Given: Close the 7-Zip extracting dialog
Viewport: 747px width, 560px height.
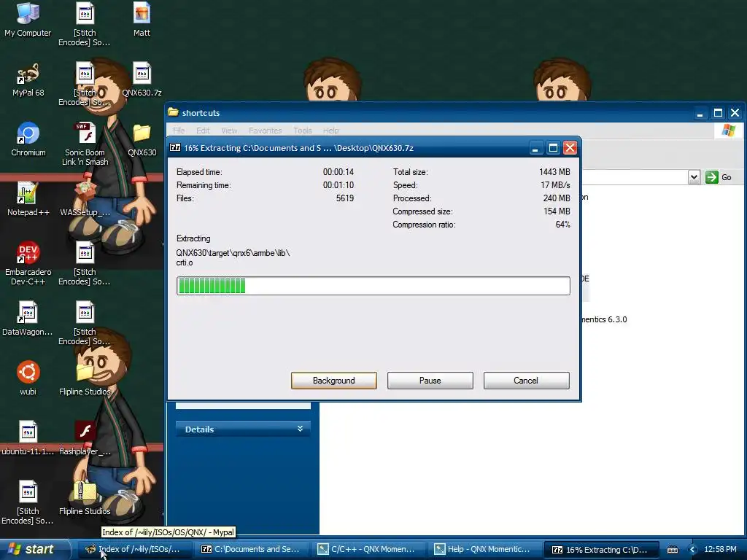Looking at the screenshot, I should 570,148.
